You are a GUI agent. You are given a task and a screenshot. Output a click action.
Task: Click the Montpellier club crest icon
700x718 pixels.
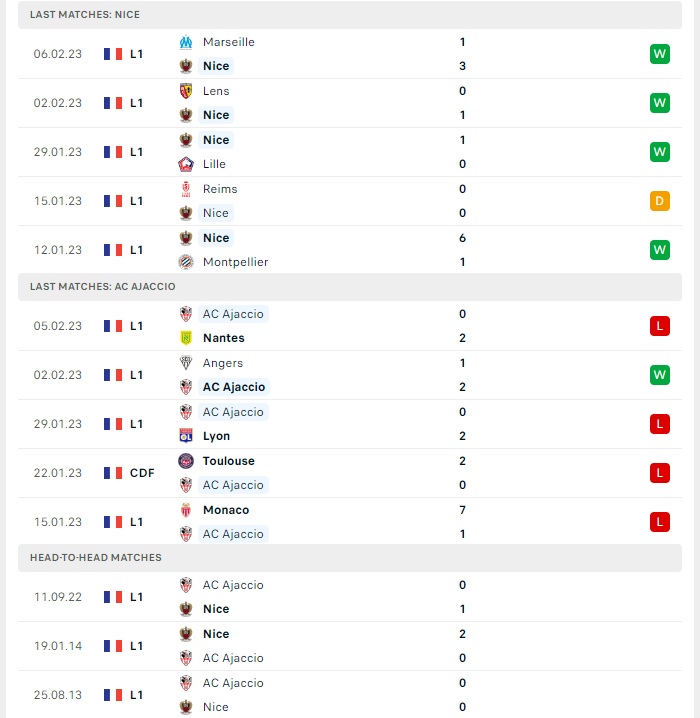tap(185, 262)
